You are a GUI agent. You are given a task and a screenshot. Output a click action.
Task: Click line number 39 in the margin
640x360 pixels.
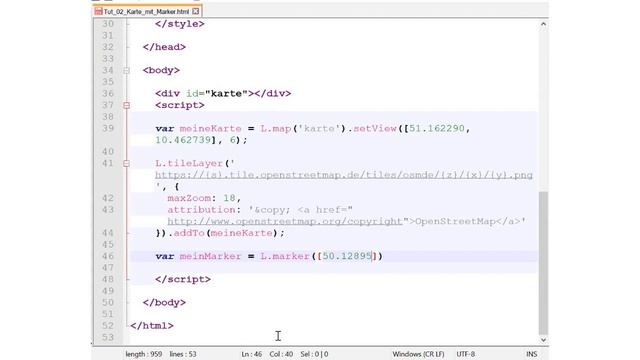(108, 129)
